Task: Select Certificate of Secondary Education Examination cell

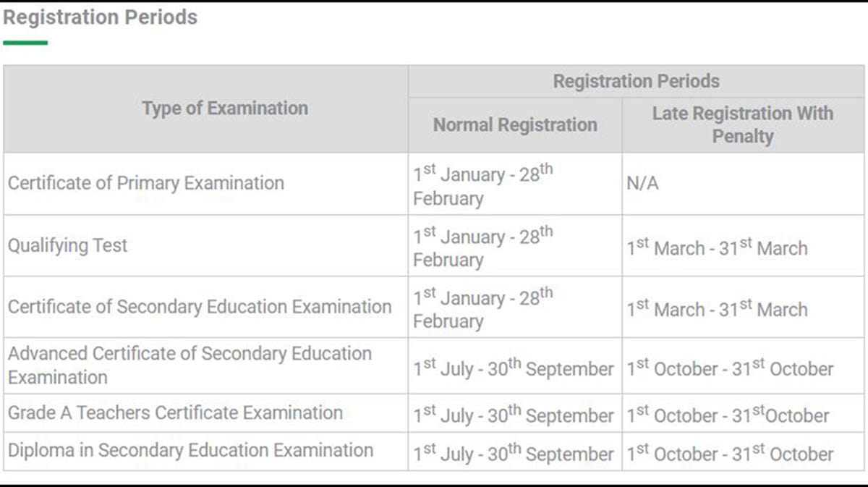Action: coord(200,307)
